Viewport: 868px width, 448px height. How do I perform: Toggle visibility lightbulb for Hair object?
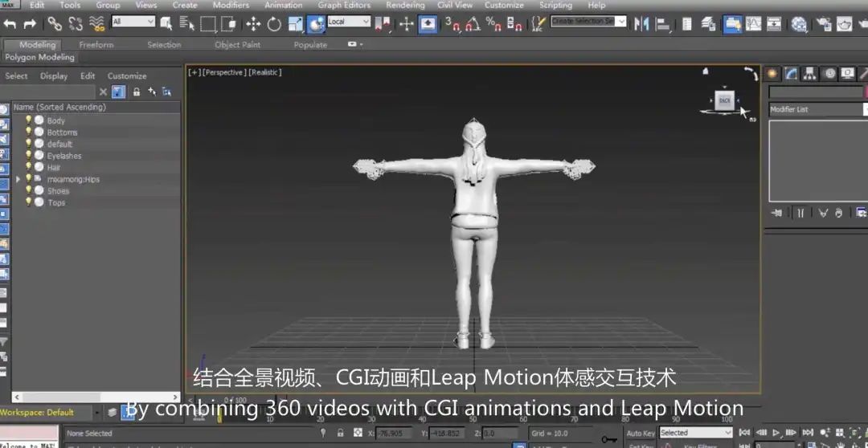click(29, 167)
